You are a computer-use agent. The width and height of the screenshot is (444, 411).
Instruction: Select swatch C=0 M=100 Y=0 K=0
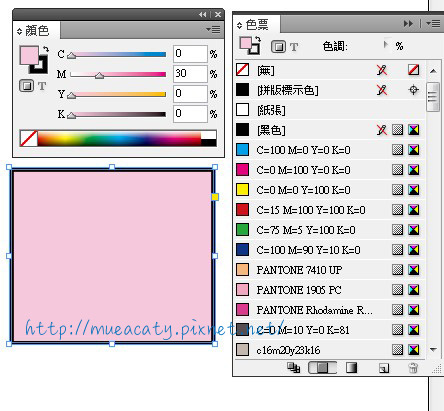pos(329,170)
